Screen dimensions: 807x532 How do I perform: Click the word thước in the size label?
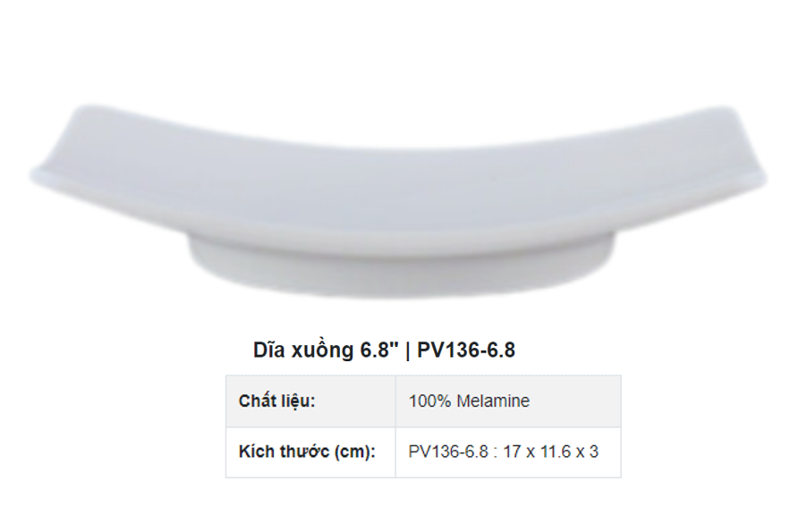[305, 452]
